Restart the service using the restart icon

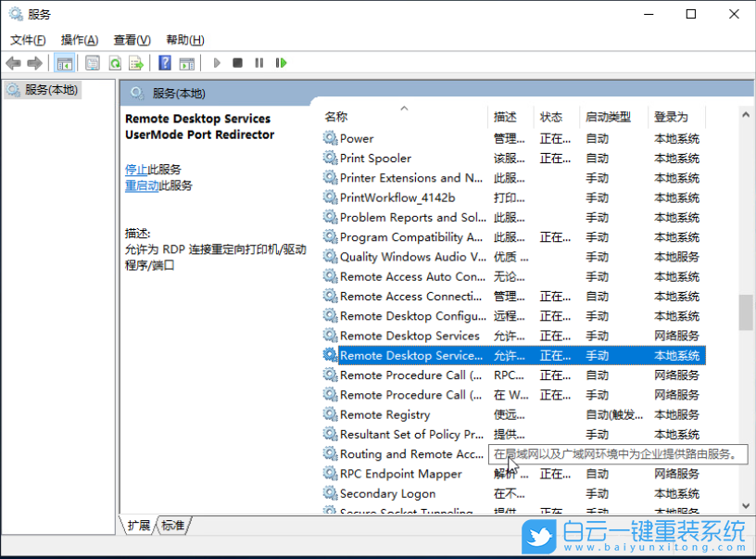[281, 62]
